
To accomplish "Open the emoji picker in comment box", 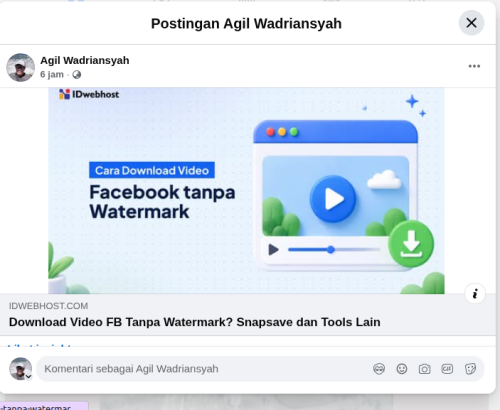I will [402, 369].
